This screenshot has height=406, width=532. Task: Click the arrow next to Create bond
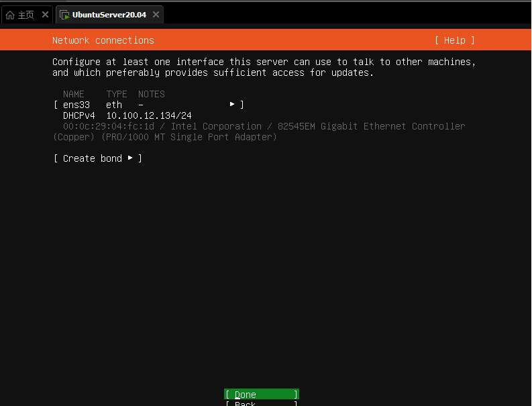130,158
